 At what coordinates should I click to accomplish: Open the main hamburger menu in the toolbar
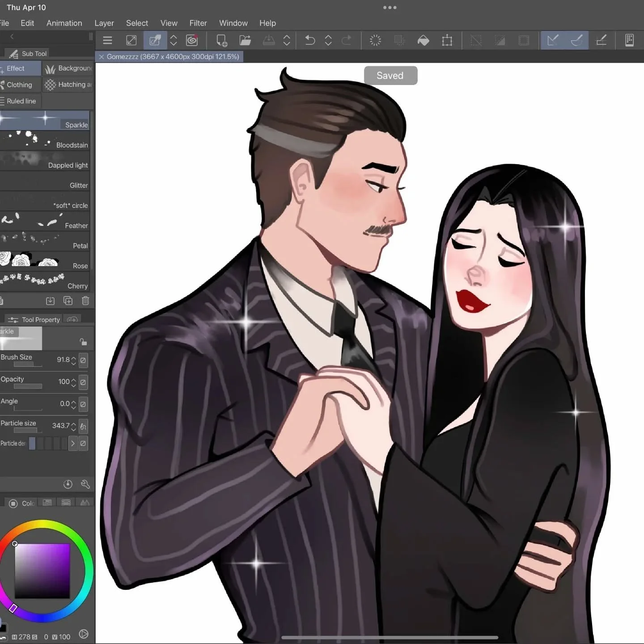(107, 40)
